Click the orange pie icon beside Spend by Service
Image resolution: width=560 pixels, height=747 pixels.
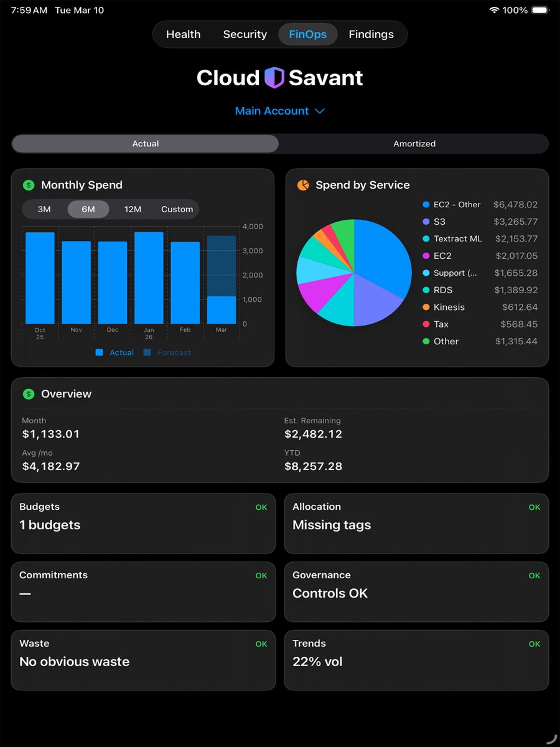click(x=303, y=185)
